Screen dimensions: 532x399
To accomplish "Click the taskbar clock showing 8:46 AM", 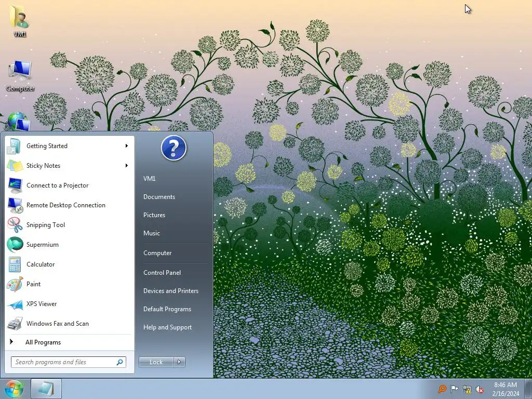I will pyautogui.click(x=506, y=389).
